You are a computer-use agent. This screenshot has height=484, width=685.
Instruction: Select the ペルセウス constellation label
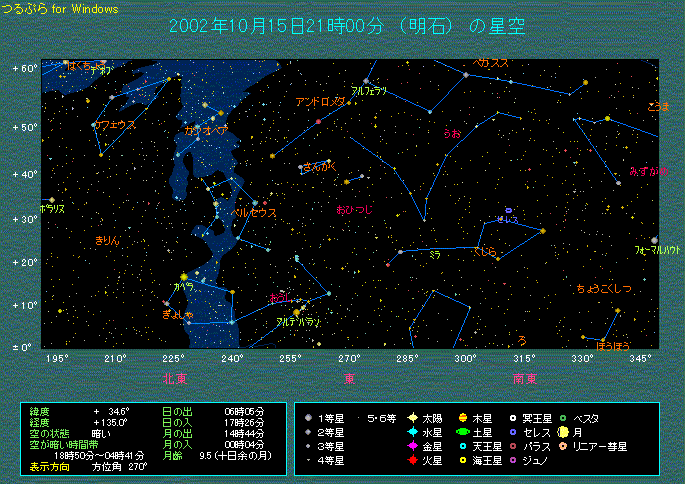(253, 213)
